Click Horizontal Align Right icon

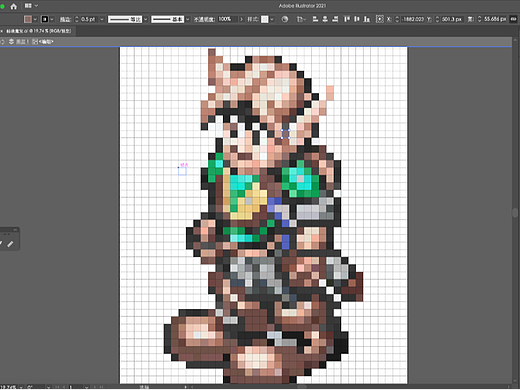(335, 19)
